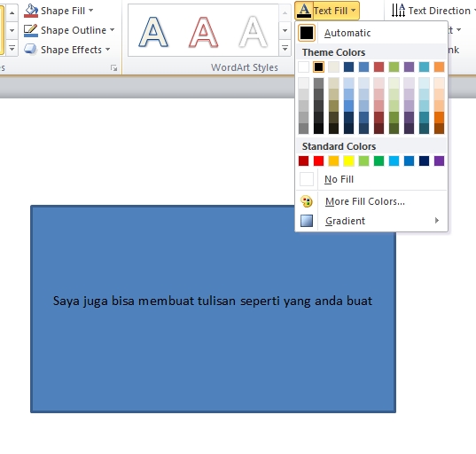Image resolution: width=476 pixels, height=454 pixels.
Task: Click the Shape Effects icon
Action: 31,50
